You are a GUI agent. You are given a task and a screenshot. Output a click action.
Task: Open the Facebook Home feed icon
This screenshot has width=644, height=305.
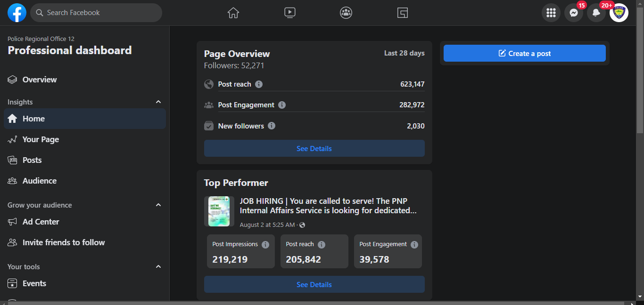click(233, 13)
